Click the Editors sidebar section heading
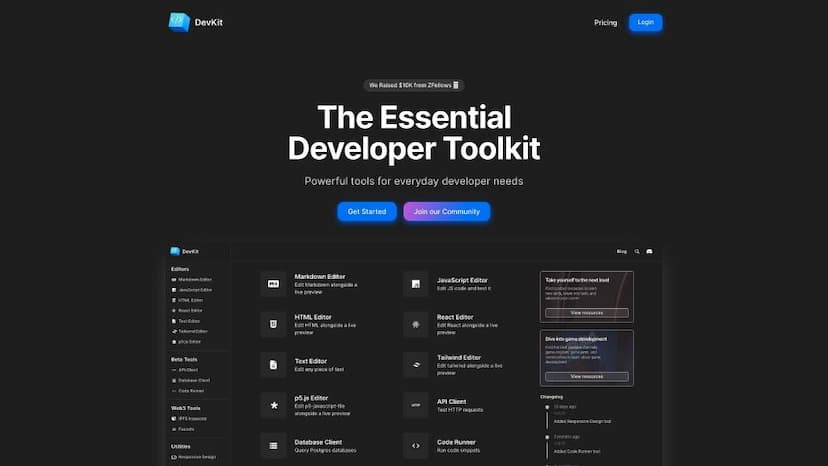The height and width of the screenshot is (466, 828). click(x=180, y=269)
